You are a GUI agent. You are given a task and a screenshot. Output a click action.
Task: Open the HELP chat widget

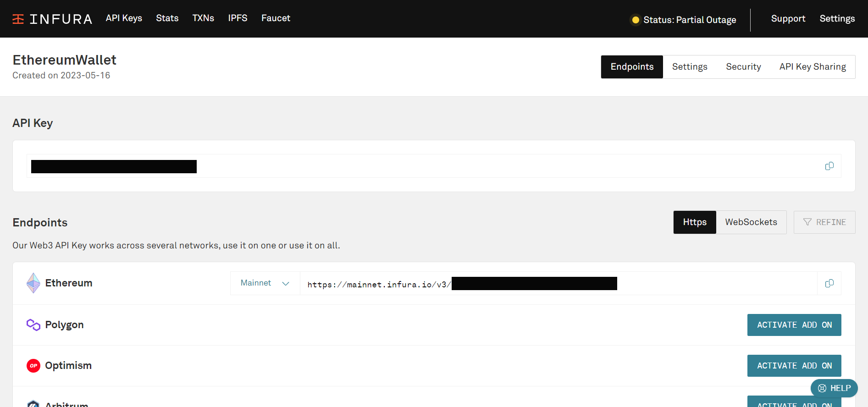pos(834,388)
